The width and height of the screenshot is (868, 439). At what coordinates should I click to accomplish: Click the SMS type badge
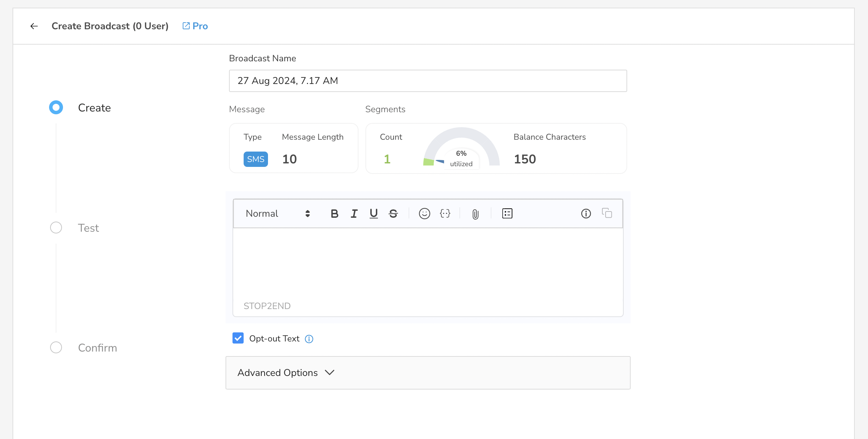(x=256, y=159)
